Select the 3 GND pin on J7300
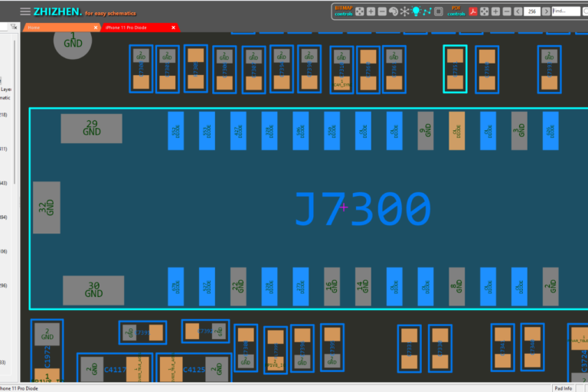The height and width of the screenshot is (392, 588). tap(519, 131)
